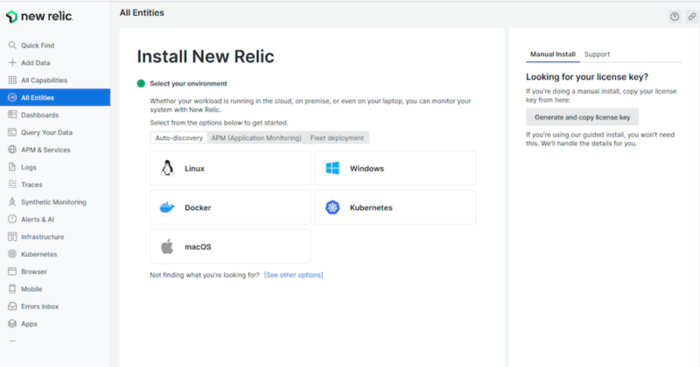Select the Auto-discovery tab
The image size is (700, 367).
(179, 138)
